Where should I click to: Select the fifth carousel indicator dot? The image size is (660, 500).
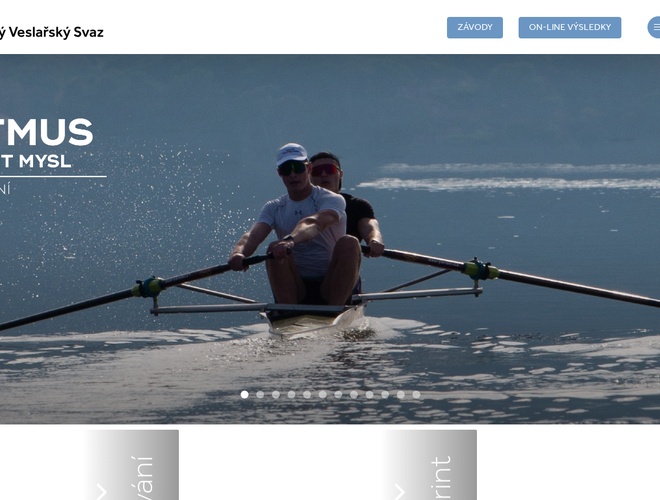[x=307, y=394]
